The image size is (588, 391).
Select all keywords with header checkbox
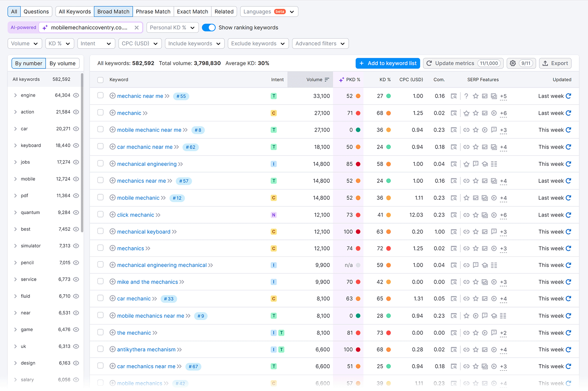pyautogui.click(x=100, y=79)
